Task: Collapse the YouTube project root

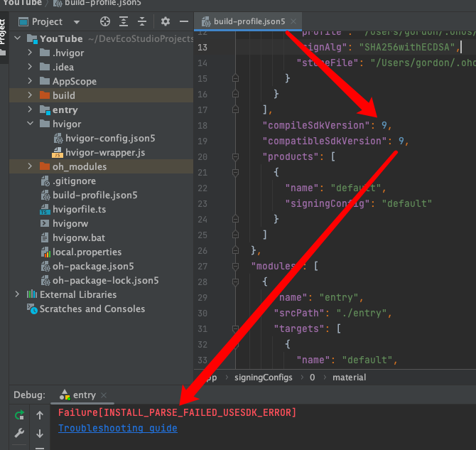Action: pos(18,38)
